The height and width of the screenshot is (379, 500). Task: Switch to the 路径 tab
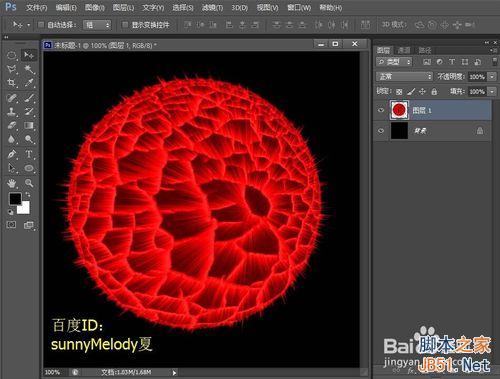425,50
